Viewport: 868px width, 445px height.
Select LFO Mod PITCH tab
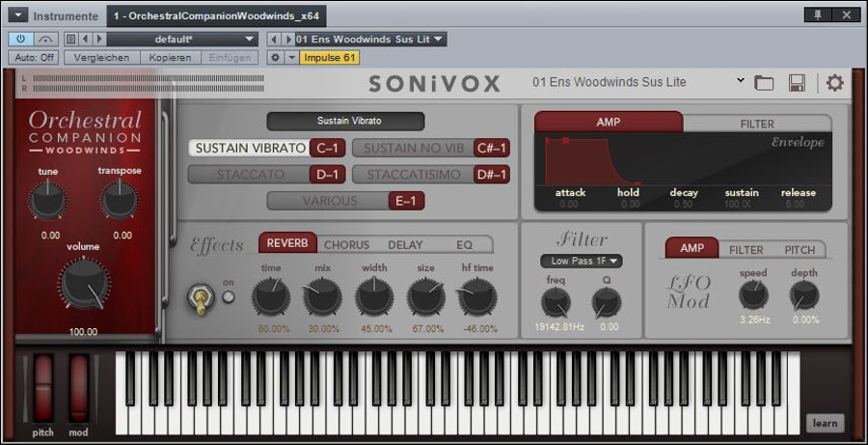pyautogui.click(x=800, y=250)
